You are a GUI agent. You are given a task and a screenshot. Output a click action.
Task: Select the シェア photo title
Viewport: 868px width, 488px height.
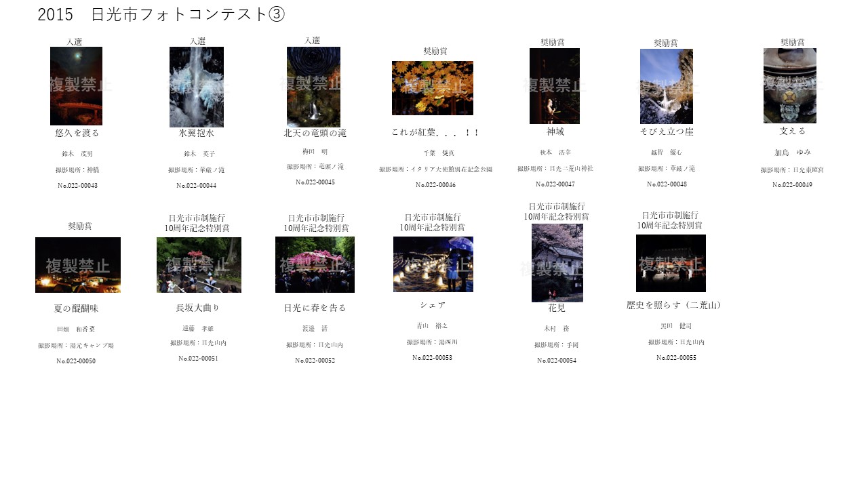(433, 305)
